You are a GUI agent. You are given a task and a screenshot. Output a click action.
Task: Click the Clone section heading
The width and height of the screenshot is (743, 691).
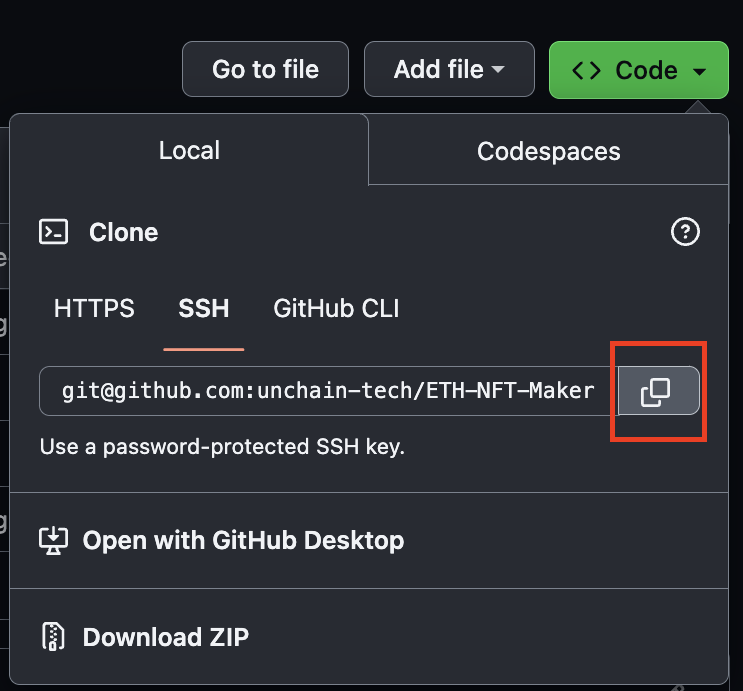124,232
